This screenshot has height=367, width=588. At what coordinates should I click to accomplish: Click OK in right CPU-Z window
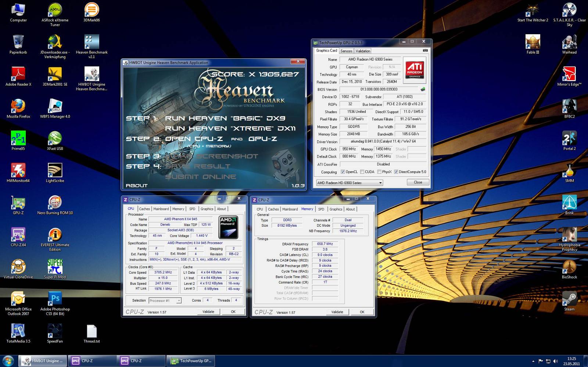(x=362, y=312)
